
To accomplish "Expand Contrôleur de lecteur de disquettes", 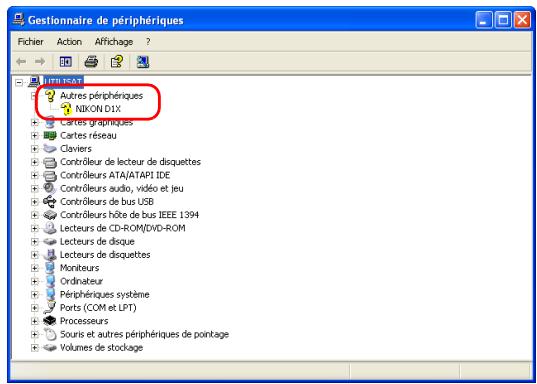I will 34,162.
